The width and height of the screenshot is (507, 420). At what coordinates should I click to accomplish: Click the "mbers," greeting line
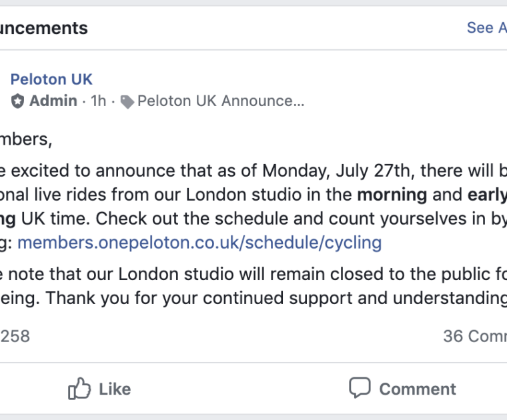[x=25, y=139]
